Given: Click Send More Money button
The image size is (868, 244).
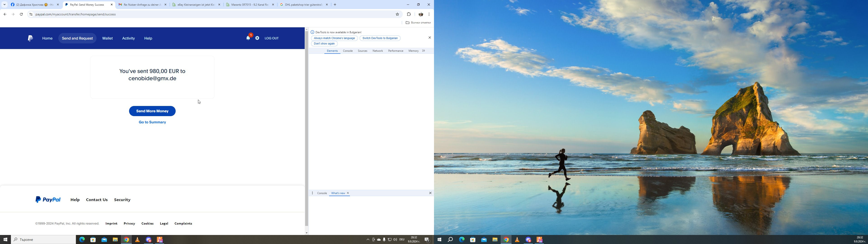Looking at the screenshot, I should pyautogui.click(x=152, y=111).
